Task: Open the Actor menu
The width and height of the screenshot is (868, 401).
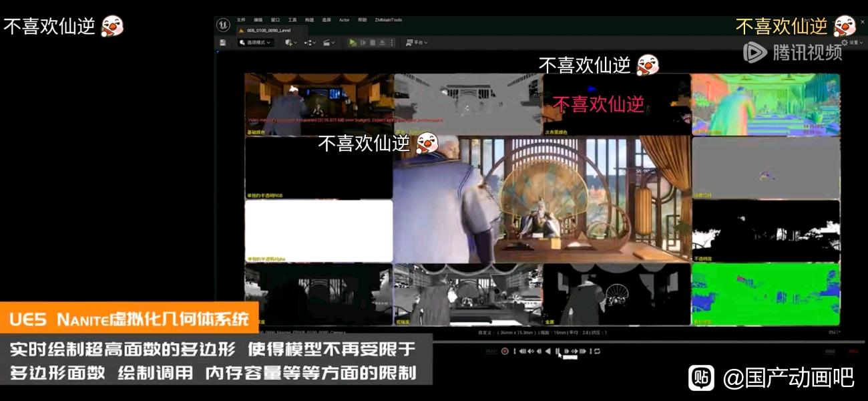Action: (345, 20)
